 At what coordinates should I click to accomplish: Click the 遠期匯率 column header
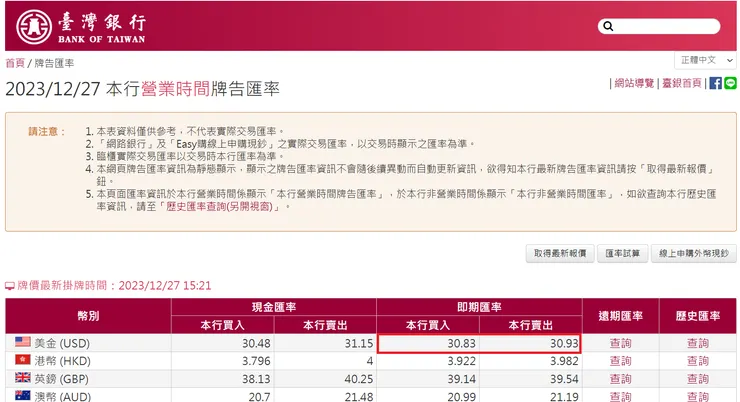click(620, 316)
